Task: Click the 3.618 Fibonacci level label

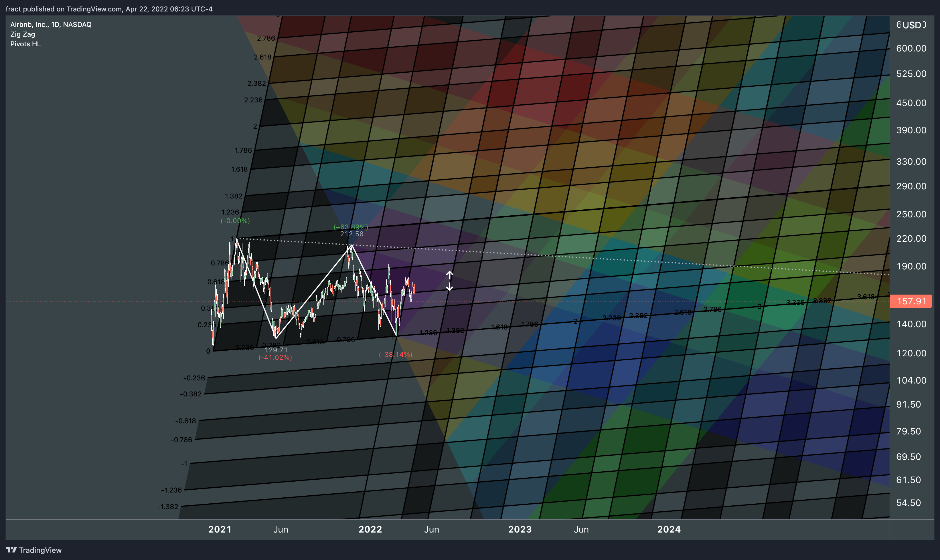Action: point(866,297)
